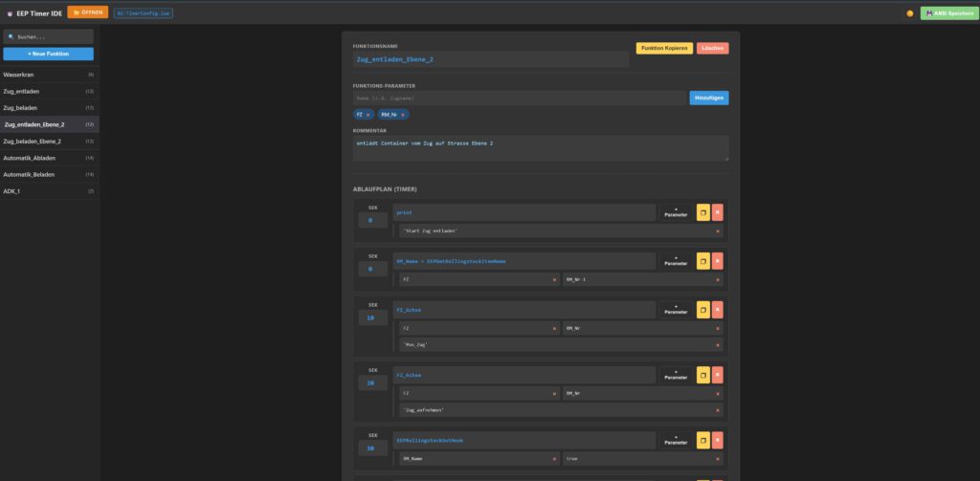Delete the print timer step
The width and height of the screenshot is (980, 481).
coord(718,212)
